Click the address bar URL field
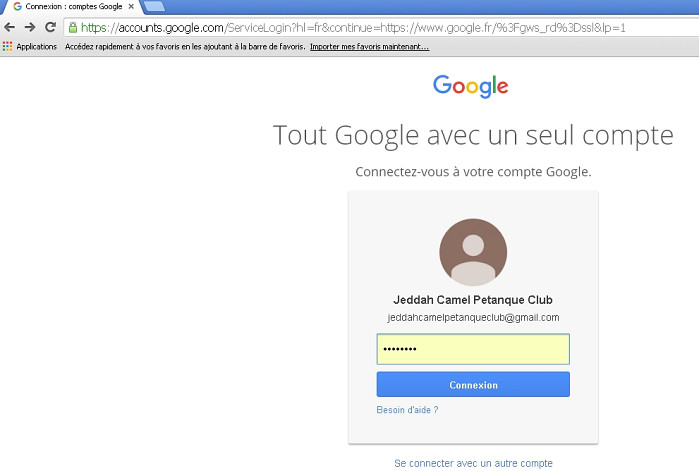This screenshot has height=471, width=699. (x=381, y=28)
